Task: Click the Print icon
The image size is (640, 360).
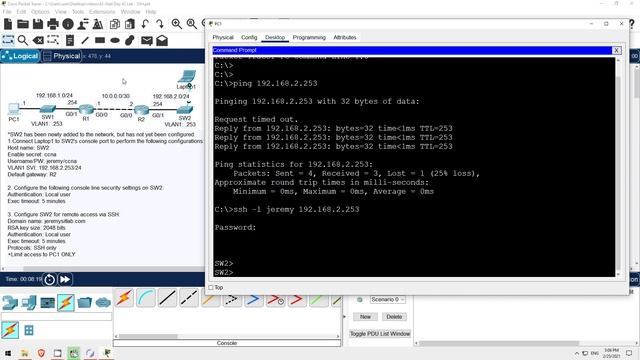Action: tap(53, 24)
